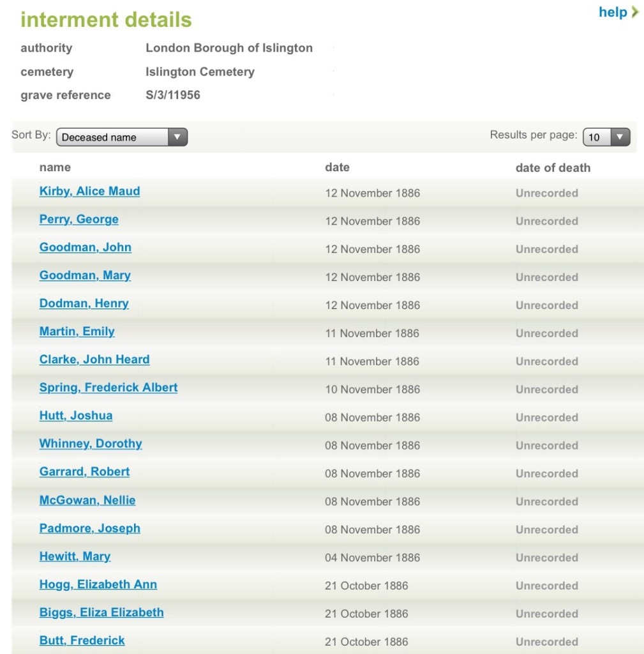View Dodman, Henry interment details

tap(84, 304)
